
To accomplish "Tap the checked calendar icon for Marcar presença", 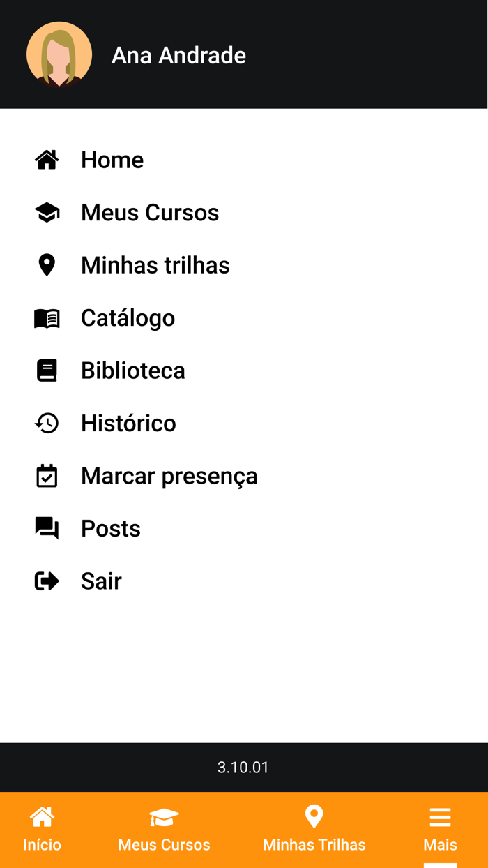I will (46, 475).
